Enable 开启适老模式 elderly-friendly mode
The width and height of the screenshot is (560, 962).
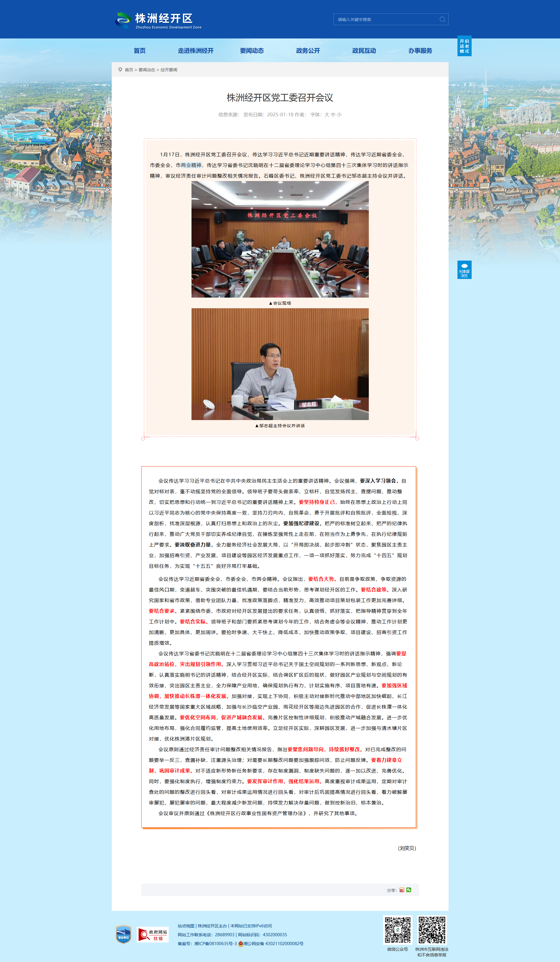[x=464, y=46]
